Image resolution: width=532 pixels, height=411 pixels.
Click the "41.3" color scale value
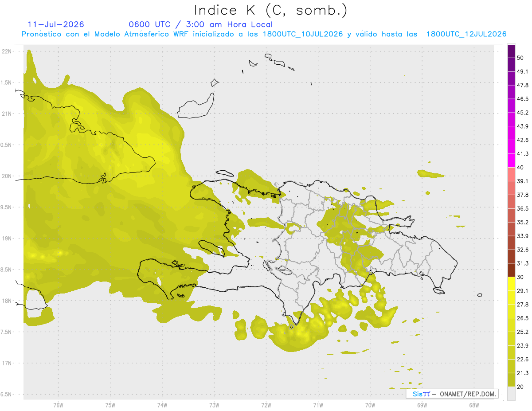(523, 154)
